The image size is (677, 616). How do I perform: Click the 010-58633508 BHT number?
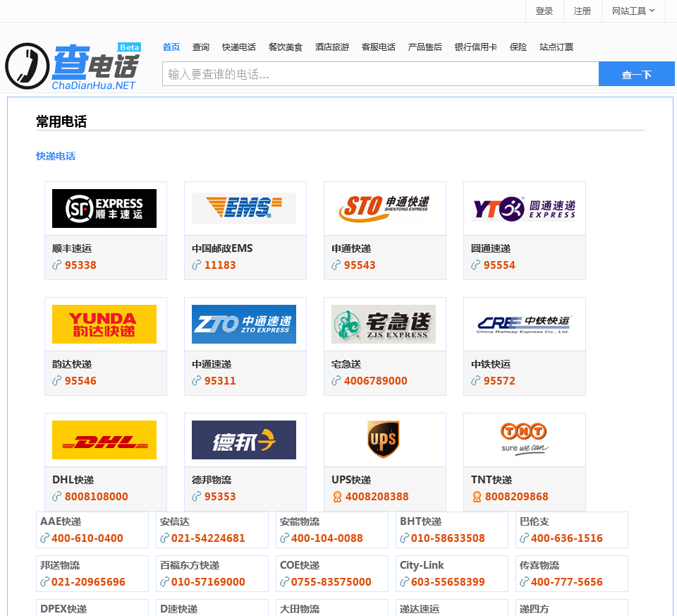pyautogui.click(x=448, y=538)
